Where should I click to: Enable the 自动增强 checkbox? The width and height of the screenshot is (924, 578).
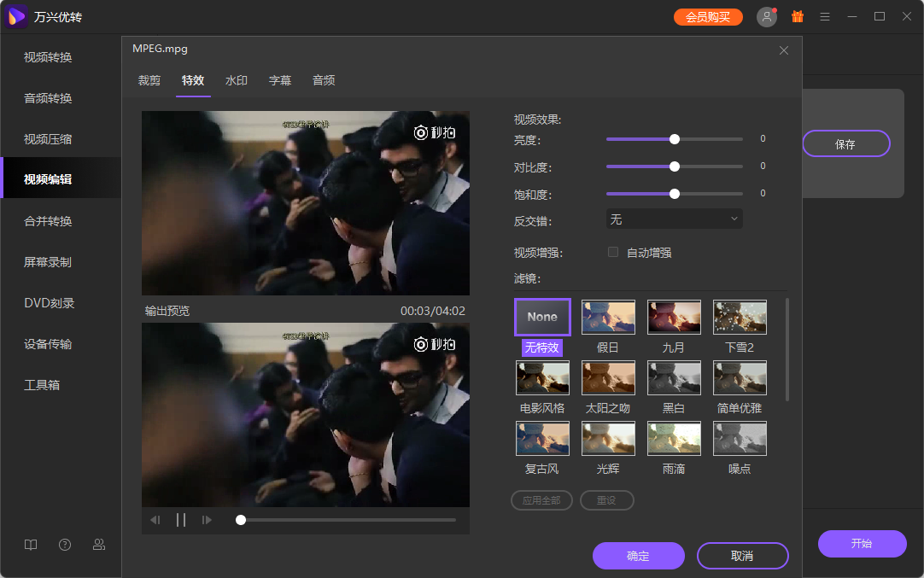click(612, 252)
